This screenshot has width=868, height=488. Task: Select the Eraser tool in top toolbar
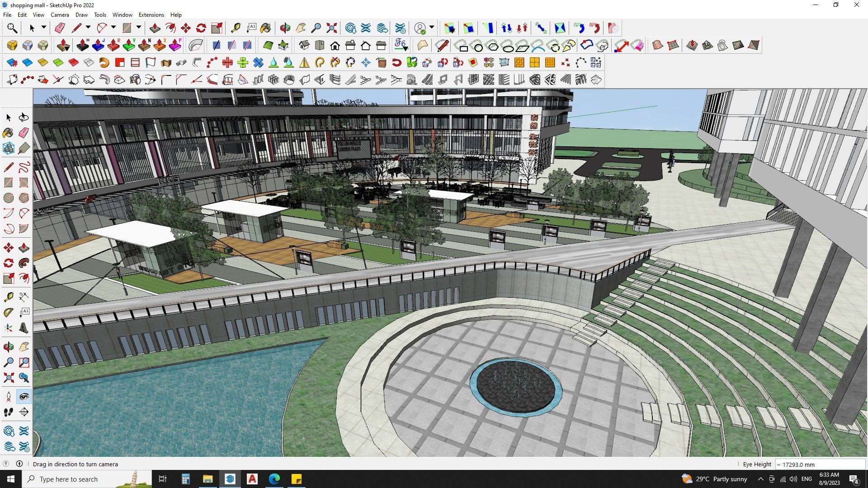click(x=60, y=28)
